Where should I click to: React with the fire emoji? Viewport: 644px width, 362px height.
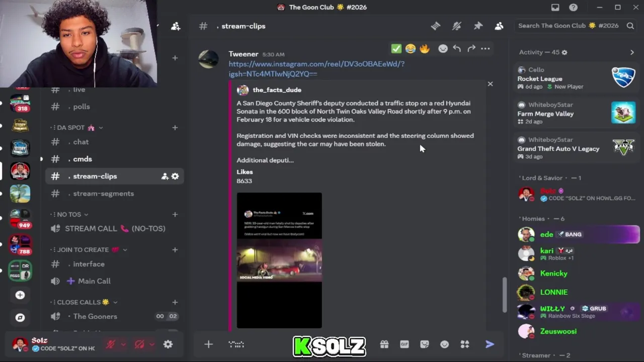coord(425,48)
